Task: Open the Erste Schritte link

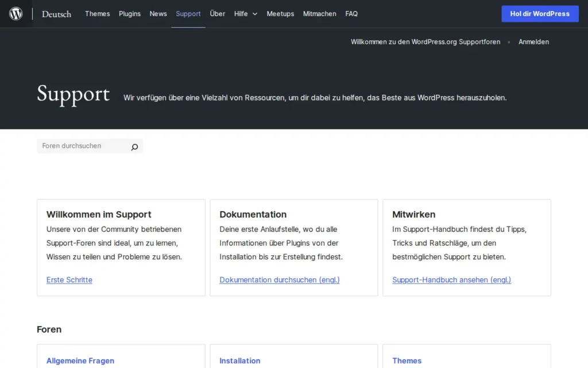Action: point(69,280)
